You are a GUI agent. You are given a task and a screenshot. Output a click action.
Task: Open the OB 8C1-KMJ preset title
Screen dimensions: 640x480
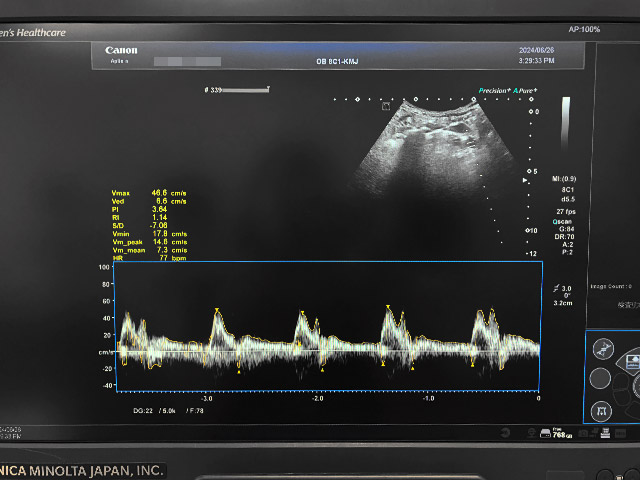coord(339,61)
